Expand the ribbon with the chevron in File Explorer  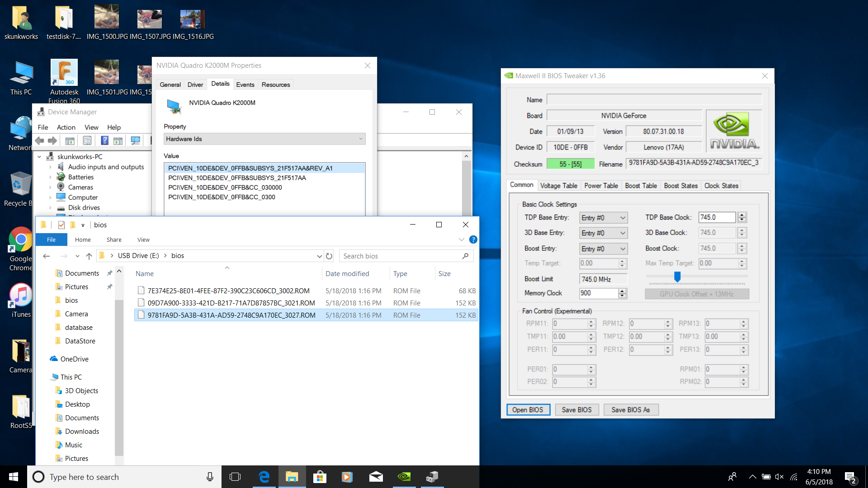(461, 239)
